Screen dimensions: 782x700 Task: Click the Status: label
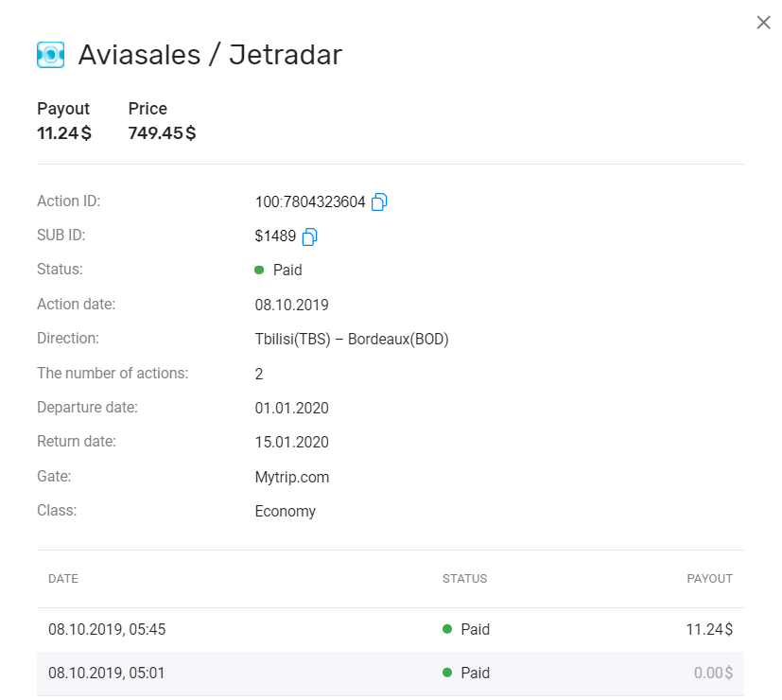coord(60,270)
